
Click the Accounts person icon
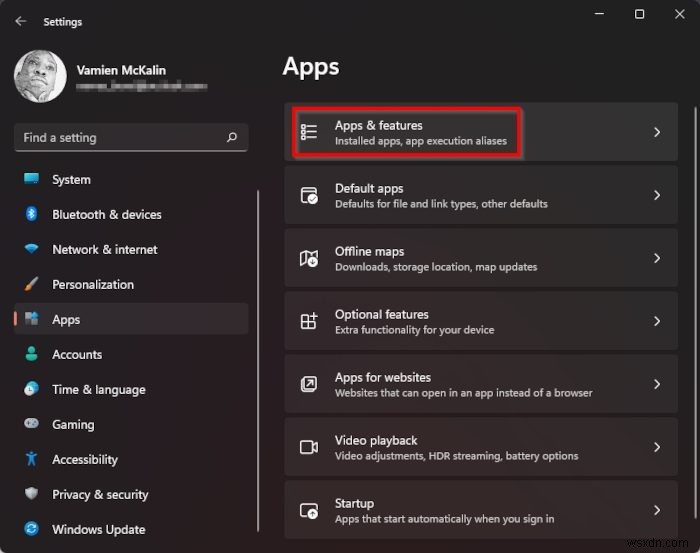[31, 353]
